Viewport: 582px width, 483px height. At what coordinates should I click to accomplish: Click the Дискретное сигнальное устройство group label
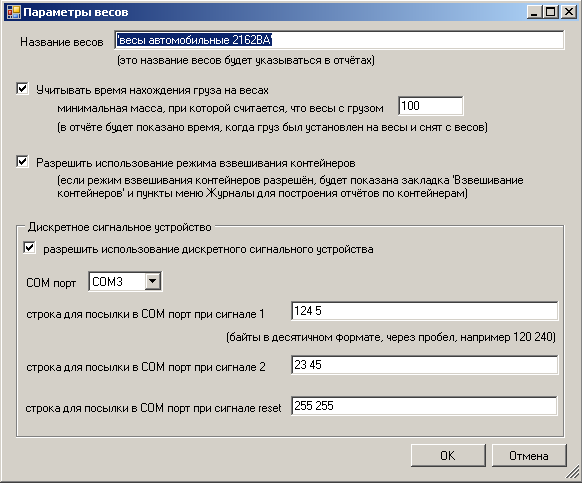[120, 227]
